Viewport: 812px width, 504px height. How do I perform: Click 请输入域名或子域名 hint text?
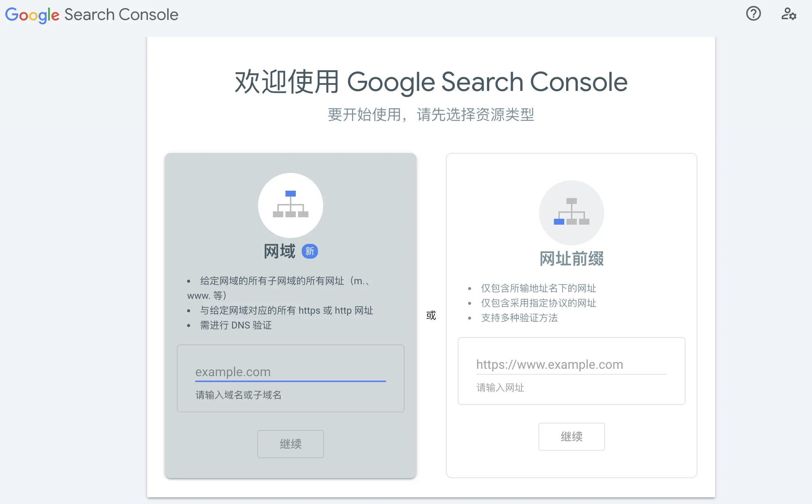[238, 395]
